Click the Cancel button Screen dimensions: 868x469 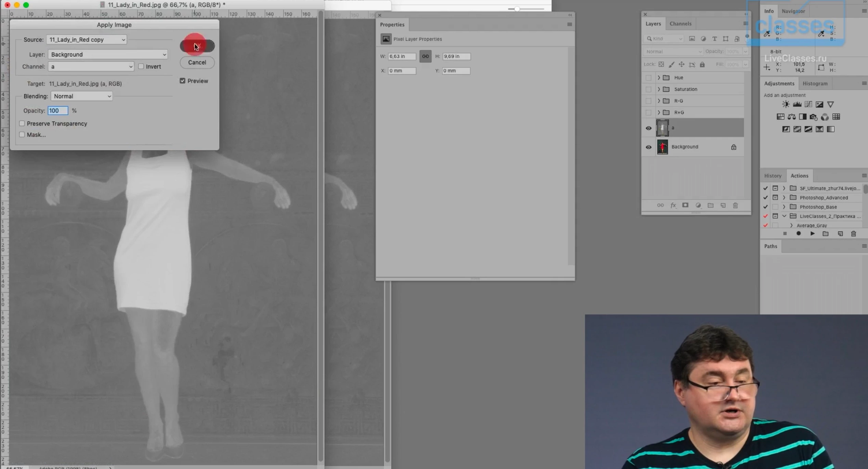pos(197,62)
